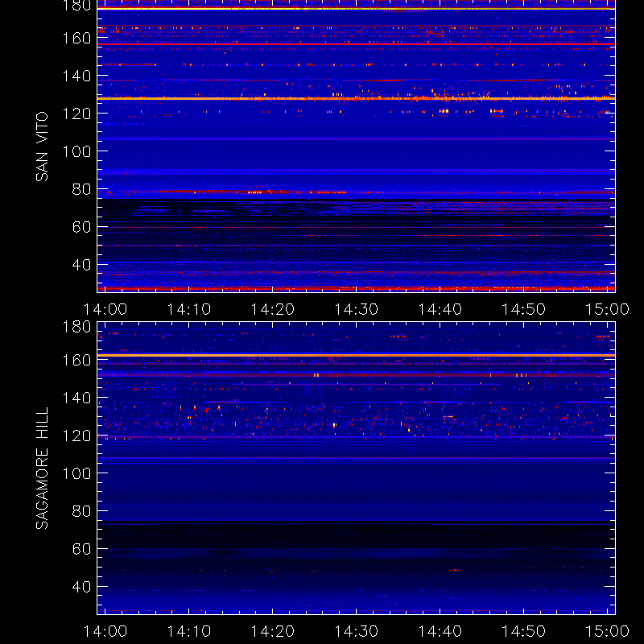Click 14:00 time label under Sagamore Hill plot

tap(105, 631)
